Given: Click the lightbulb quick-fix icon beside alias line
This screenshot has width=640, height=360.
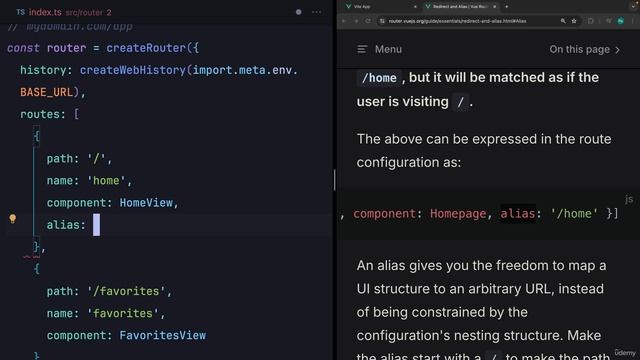Looking at the screenshot, I should [x=13, y=219].
